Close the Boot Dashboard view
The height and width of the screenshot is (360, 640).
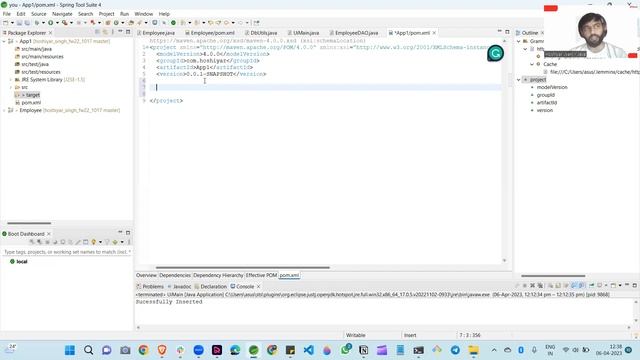coord(49,234)
